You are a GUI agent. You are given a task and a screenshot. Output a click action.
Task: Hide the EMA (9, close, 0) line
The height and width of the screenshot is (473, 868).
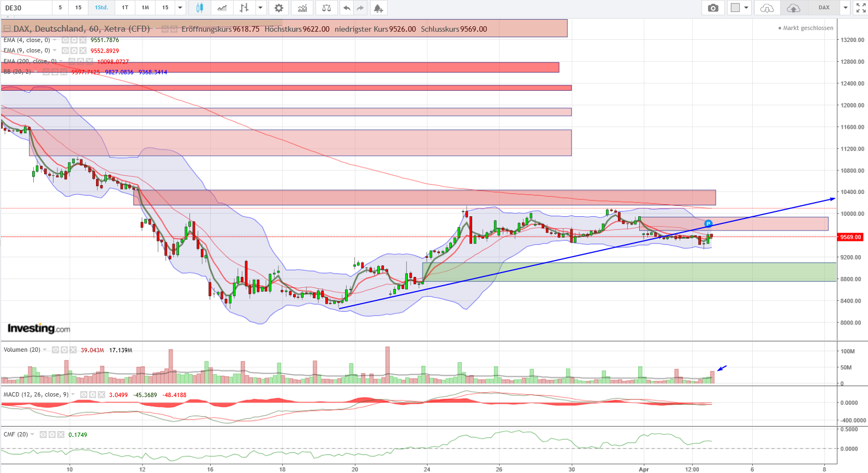[x=65, y=50]
